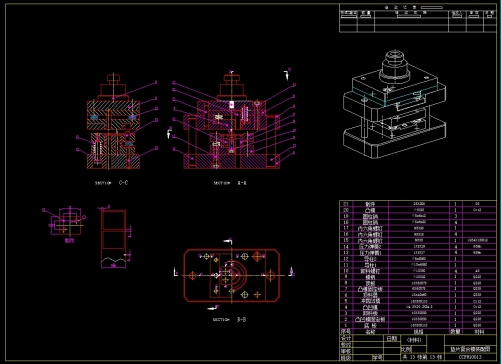Click the 3D isometric view of die assembly
Image resolution: width=501 pixels, height=364 pixels.
pos(395,105)
